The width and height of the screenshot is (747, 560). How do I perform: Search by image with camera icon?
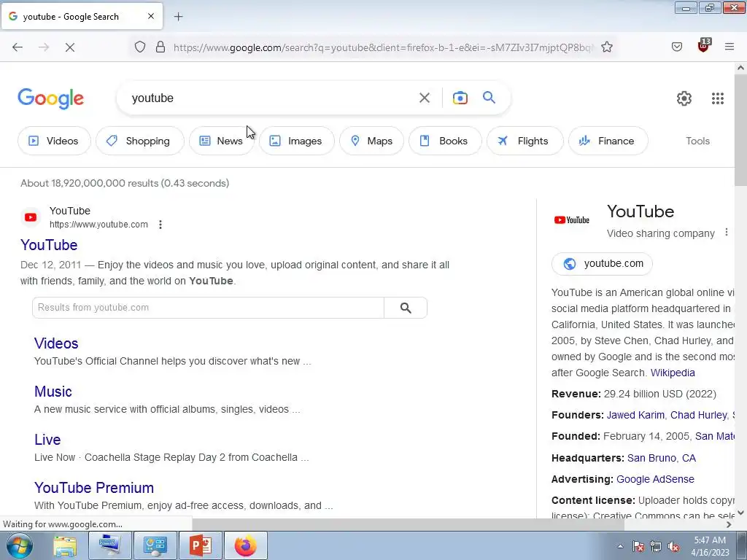pos(460,98)
